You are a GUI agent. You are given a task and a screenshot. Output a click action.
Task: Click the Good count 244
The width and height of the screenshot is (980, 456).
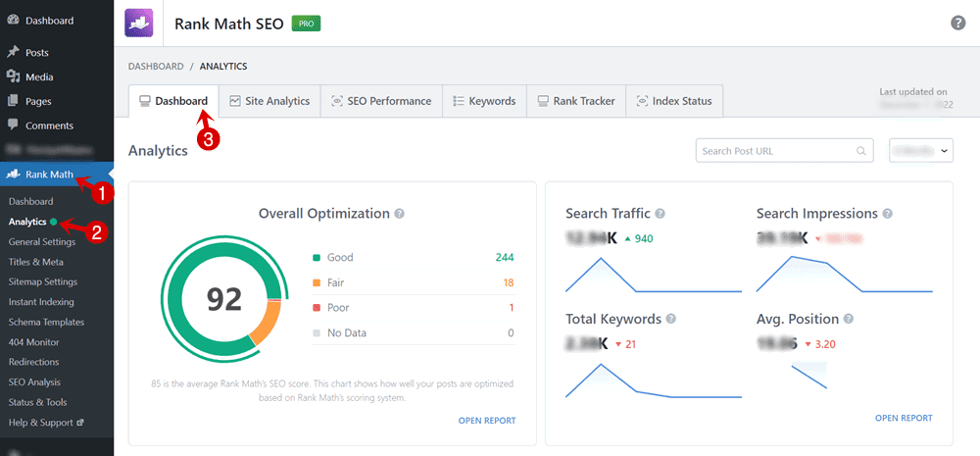click(505, 257)
